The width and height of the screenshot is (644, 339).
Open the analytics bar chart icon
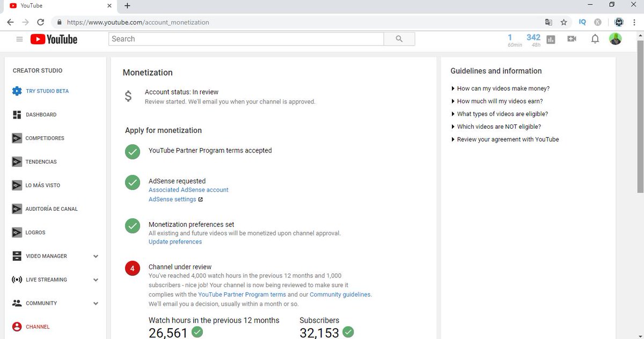click(x=551, y=39)
